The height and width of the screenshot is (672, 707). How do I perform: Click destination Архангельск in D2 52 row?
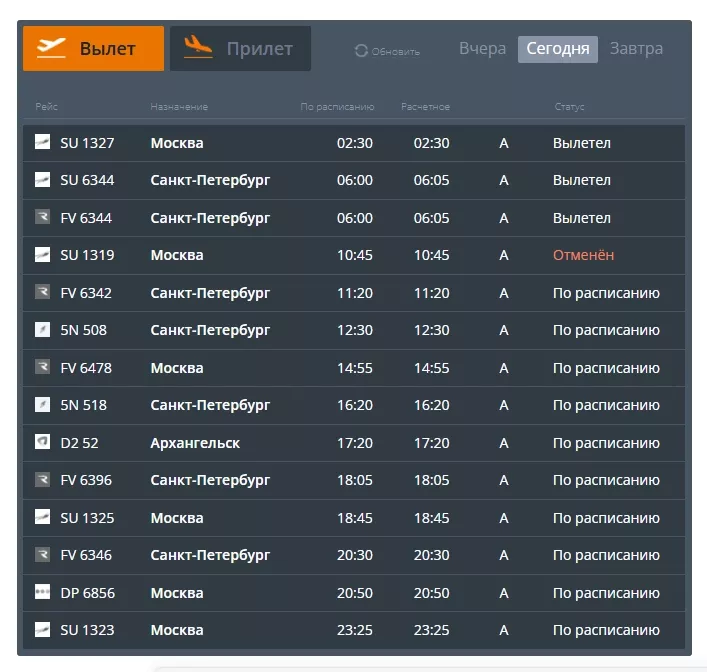pos(195,443)
